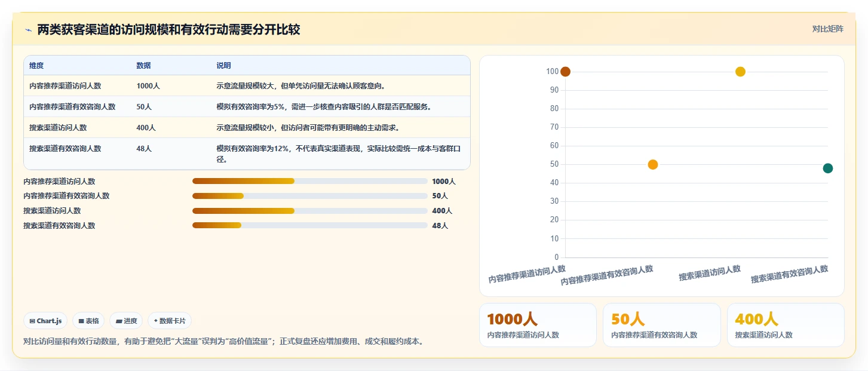
Task: Click the card title 两类获客渠道的访问规模
Action: click(x=168, y=30)
